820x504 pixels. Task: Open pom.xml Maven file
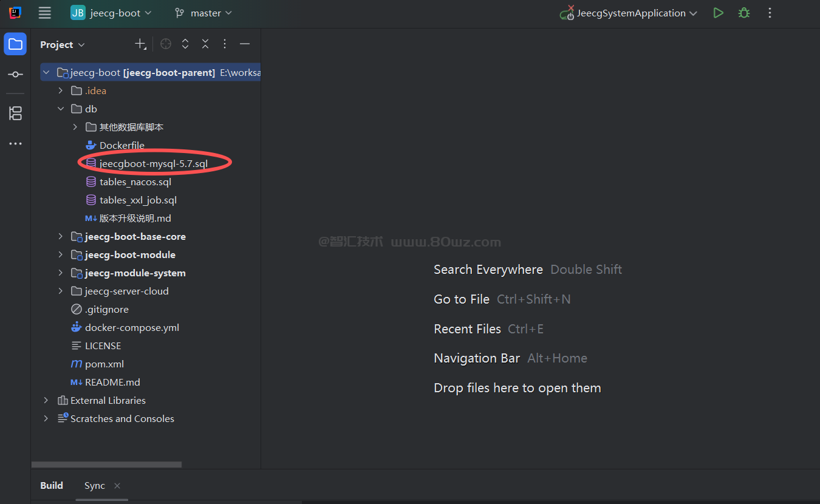[104, 364]
